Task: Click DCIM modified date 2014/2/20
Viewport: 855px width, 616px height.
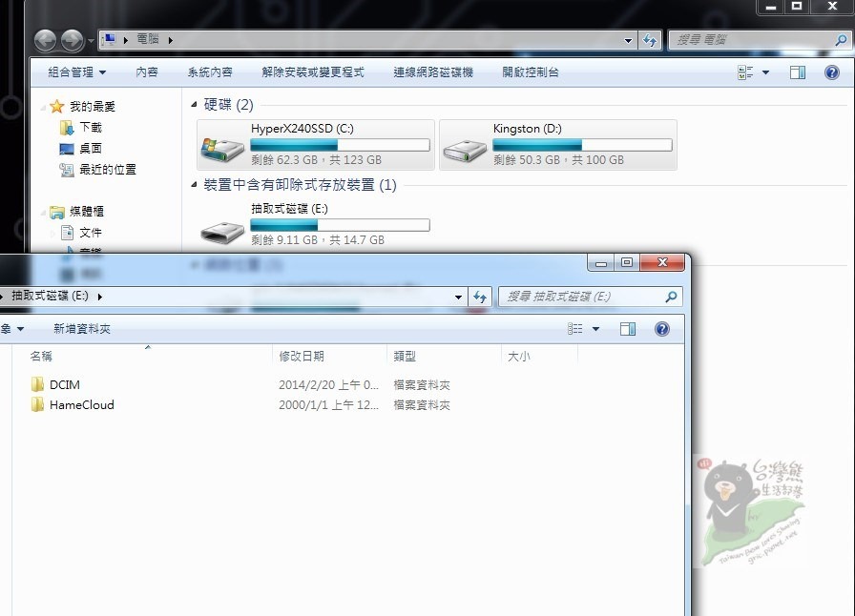Action: coord(328,385)
